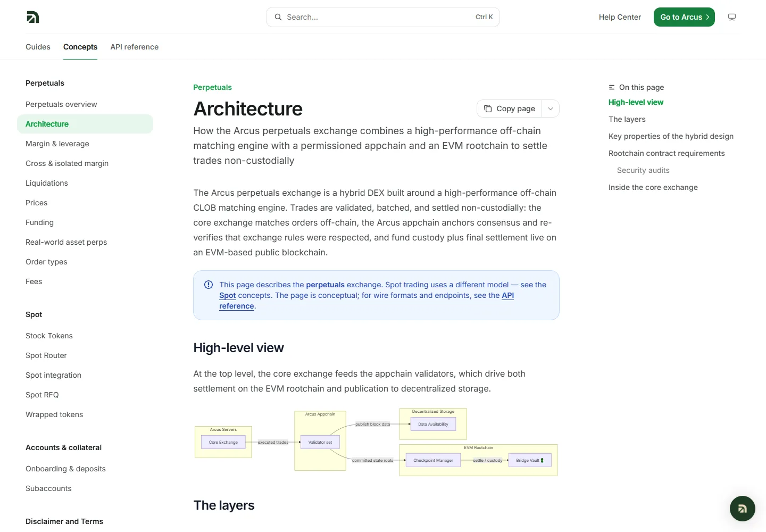Open the Wrapped tokens page
This screenshot has height=532, width=766.
coord(85,414)
